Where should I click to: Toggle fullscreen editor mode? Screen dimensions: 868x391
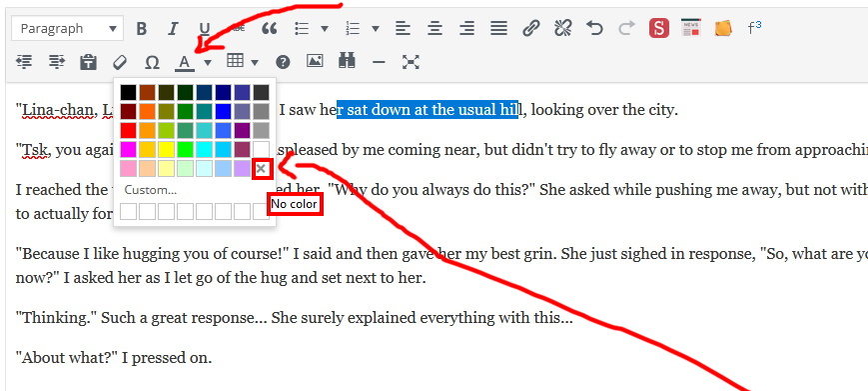click(411, 62)
